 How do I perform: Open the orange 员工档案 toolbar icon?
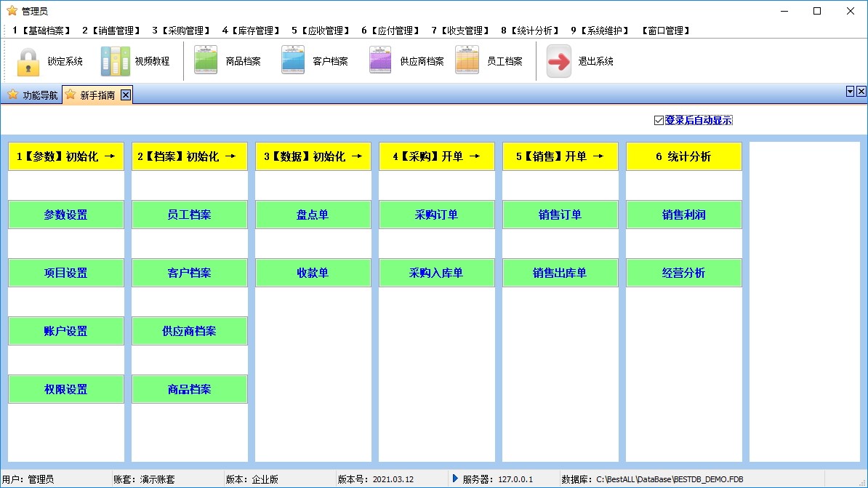coord(467,60)
